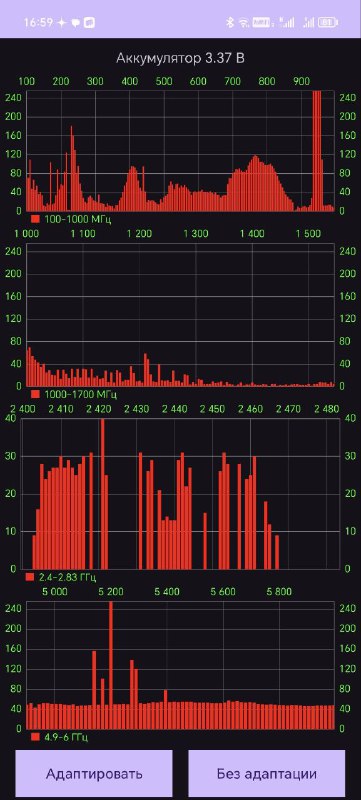
Task: Tap the 16:59 clock in status bar
Action: pos(38,22)
